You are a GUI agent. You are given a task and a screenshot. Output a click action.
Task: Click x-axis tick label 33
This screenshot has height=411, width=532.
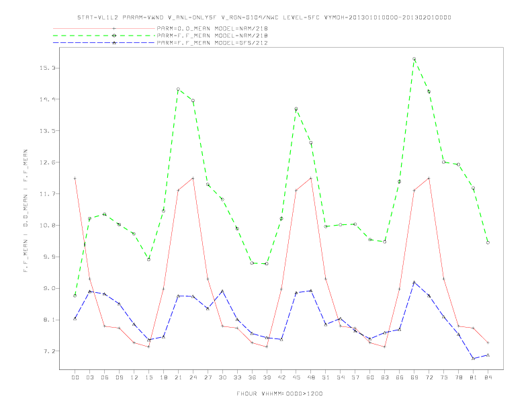[237, 377]
